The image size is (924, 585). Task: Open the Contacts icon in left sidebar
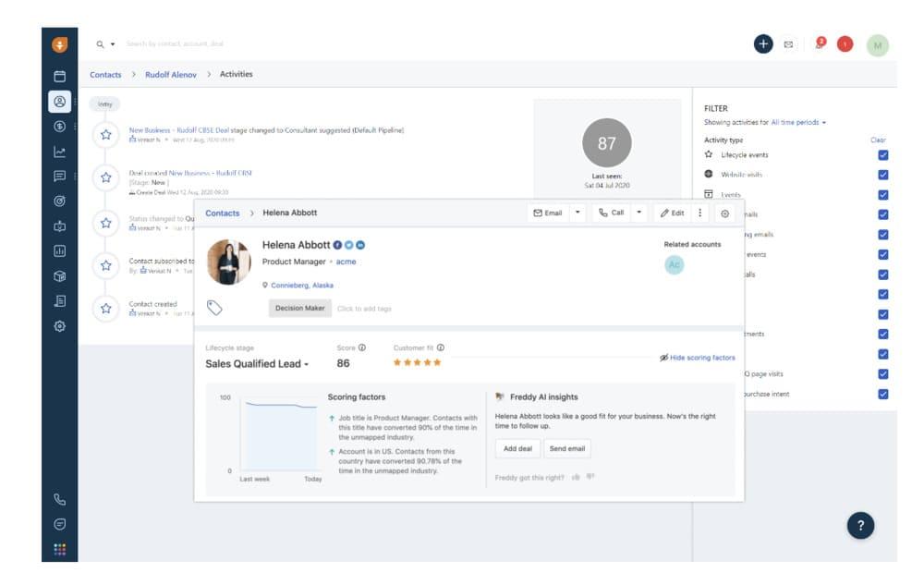point(58,103)
